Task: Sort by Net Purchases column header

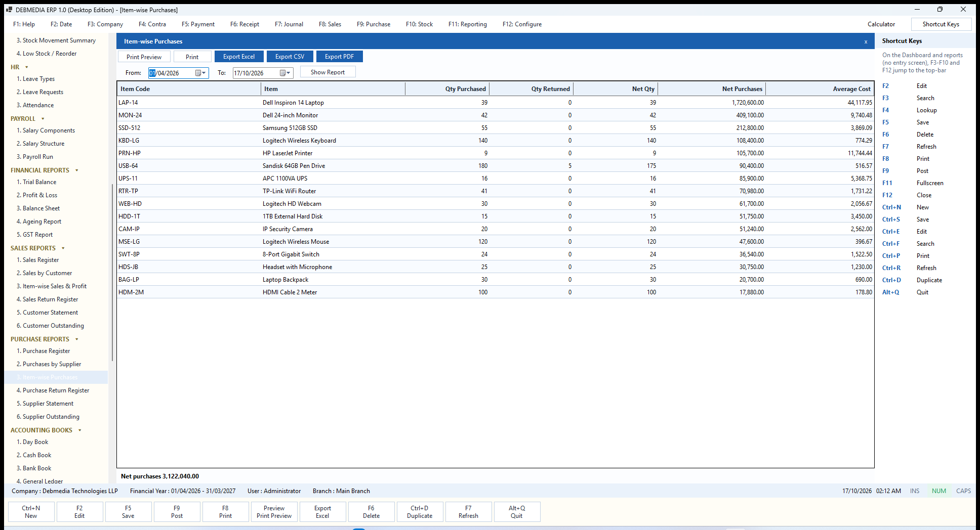Action: click(x=712, y=89)
